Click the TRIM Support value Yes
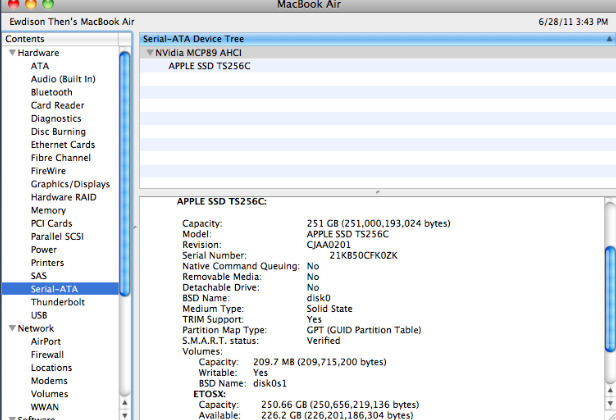Viewport: 616px width, 420px height. [314, 319]
